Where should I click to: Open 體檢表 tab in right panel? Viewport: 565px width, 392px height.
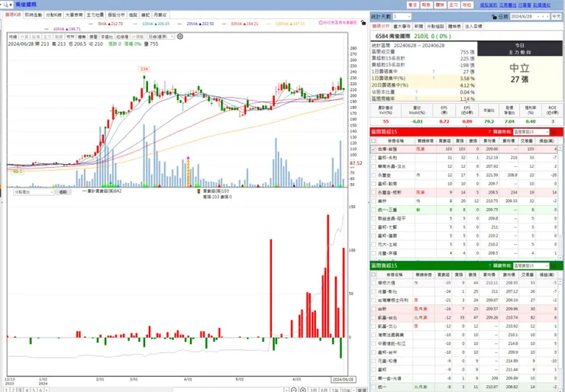(454, 26)
